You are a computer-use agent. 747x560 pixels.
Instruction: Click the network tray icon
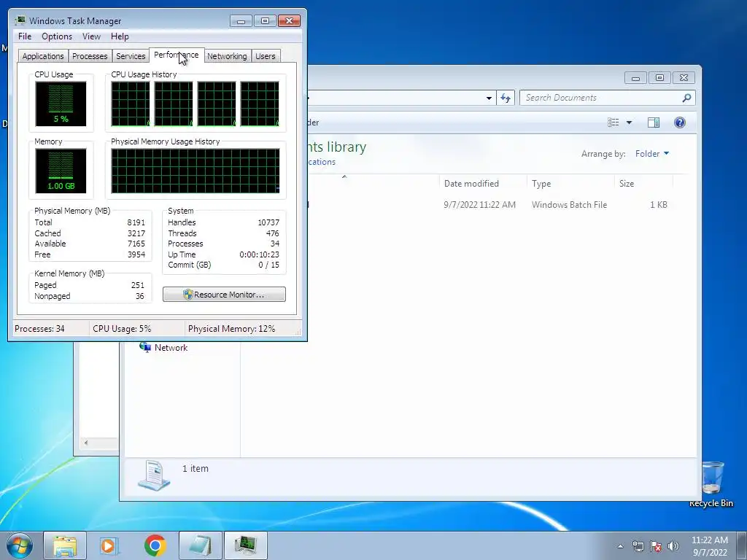pos(638,546)
